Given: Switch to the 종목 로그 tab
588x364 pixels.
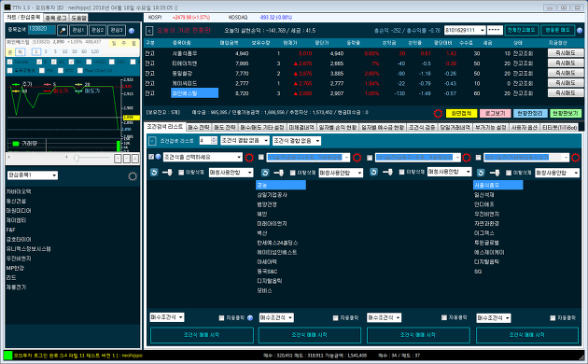Looking at the screenshot, I should tap(56, 18).
